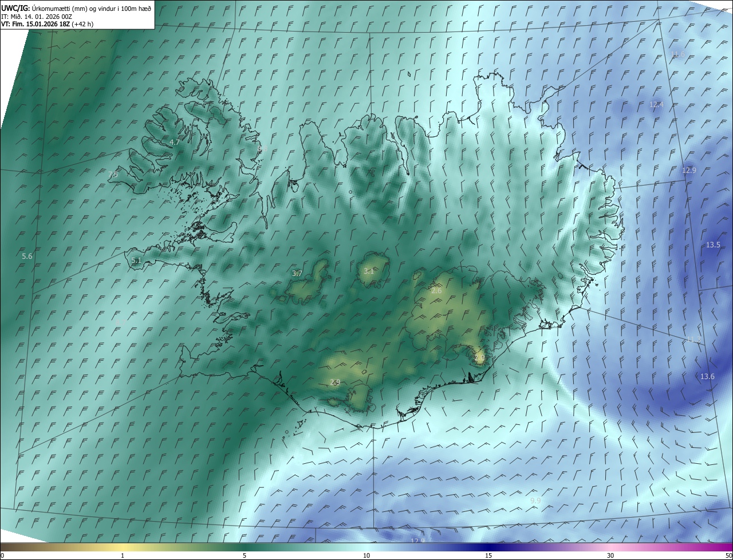Click the 13.6 value label southeast of Iceland
Viewport: 733px width, 560px height.
[x=707, y=376]
